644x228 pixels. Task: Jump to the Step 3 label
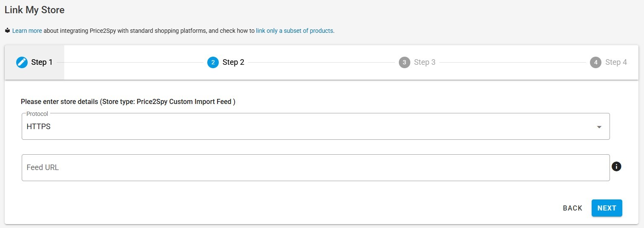(x=425, y=62)
